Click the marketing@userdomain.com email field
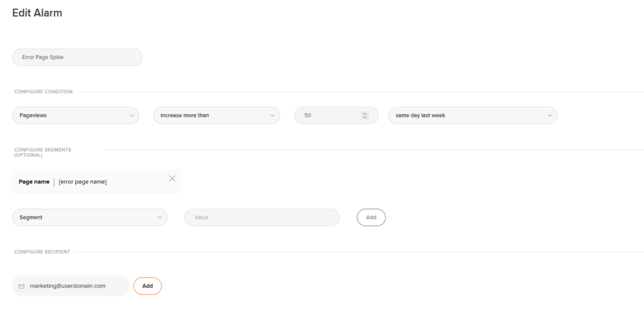 pos(71,286)
